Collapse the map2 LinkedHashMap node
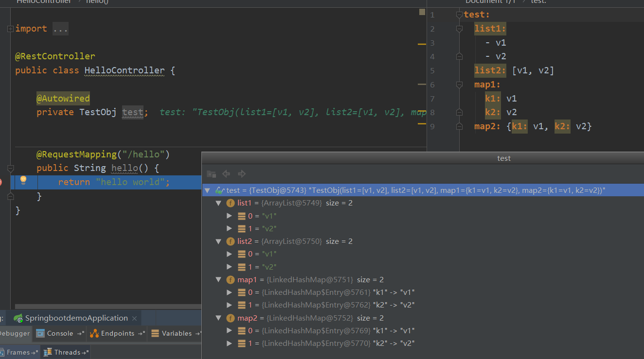 tap(218, 318)
